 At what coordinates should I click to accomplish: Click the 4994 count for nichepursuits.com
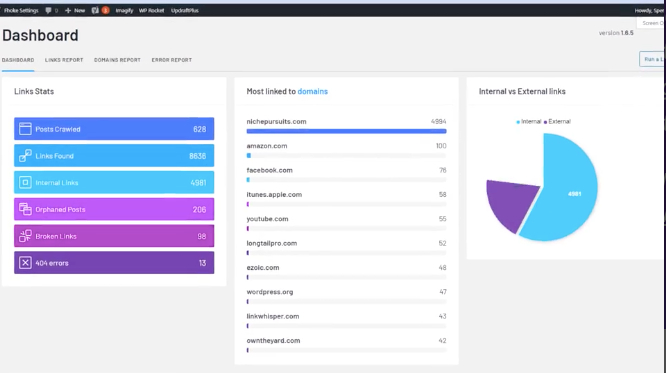pyautogui.click(x=438, y=122)
